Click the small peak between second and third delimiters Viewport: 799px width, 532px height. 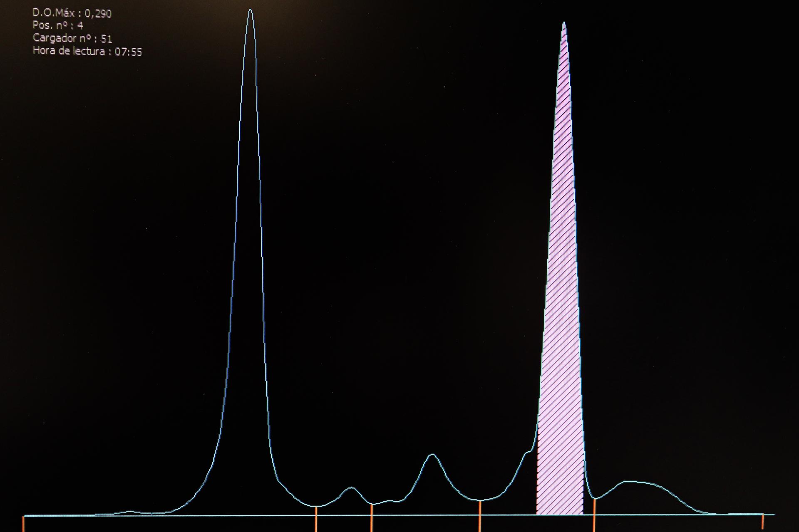click(x=352, y=487)
